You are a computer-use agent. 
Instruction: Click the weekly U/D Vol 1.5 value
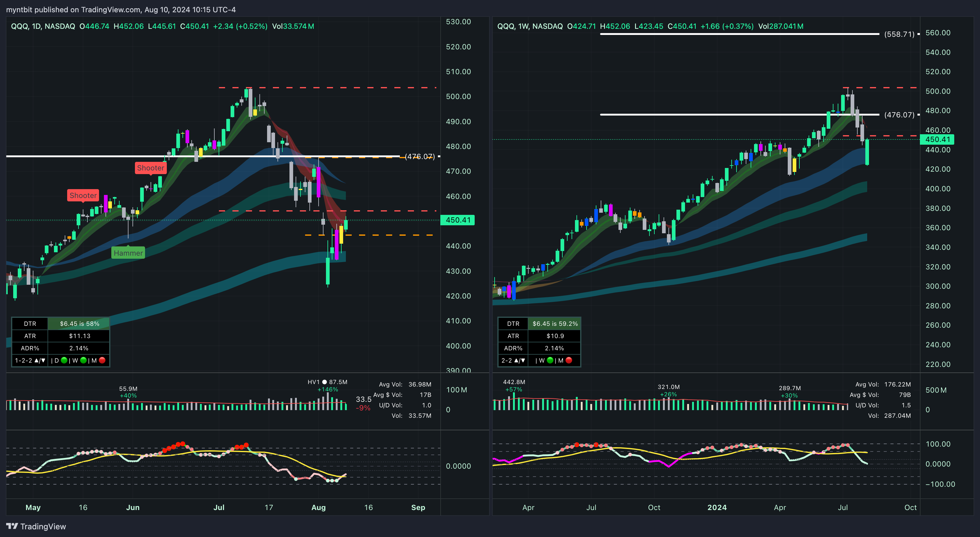906,406
